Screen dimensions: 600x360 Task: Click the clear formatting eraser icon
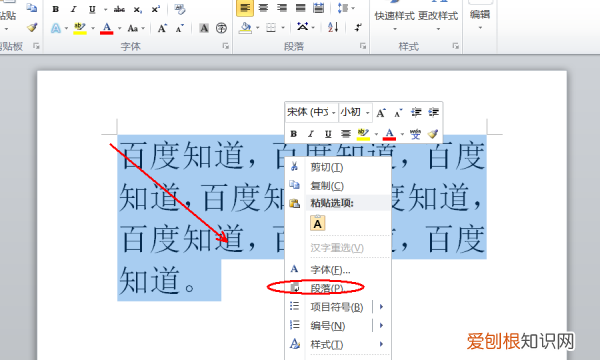pos(179,9)
